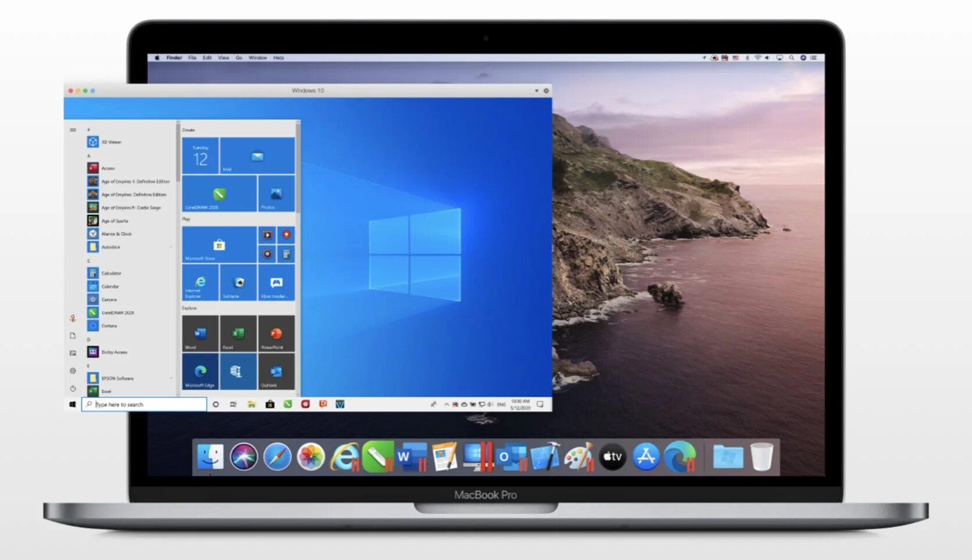Open the folder stack in dock
The width and height of the screenshot is (972, 560).
click(727, 457)
